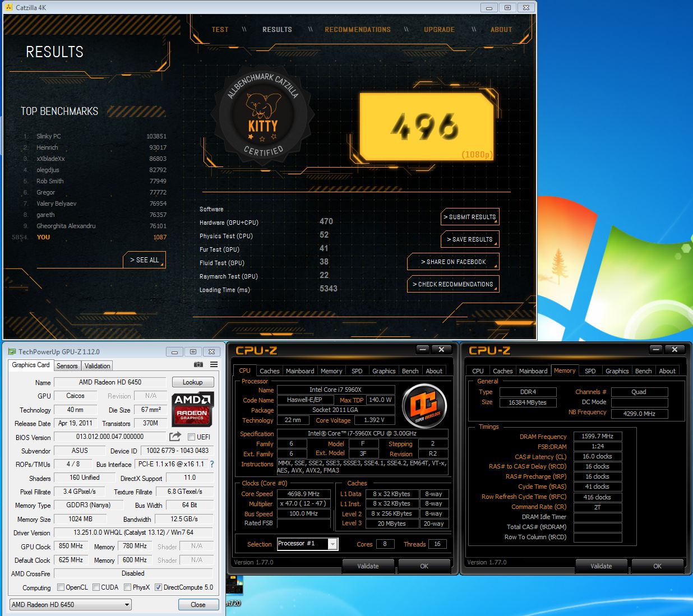Select the YOU entry with score 1087
The image size is (693, 616).
(90, 237)
